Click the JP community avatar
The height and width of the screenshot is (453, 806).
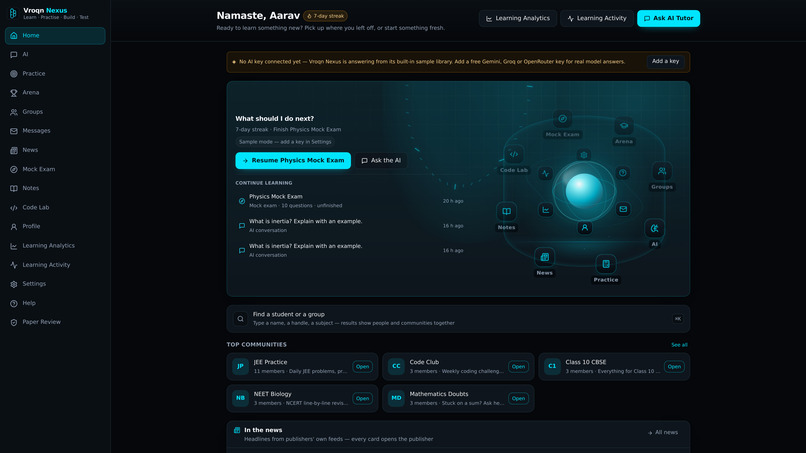click(240, 367)
